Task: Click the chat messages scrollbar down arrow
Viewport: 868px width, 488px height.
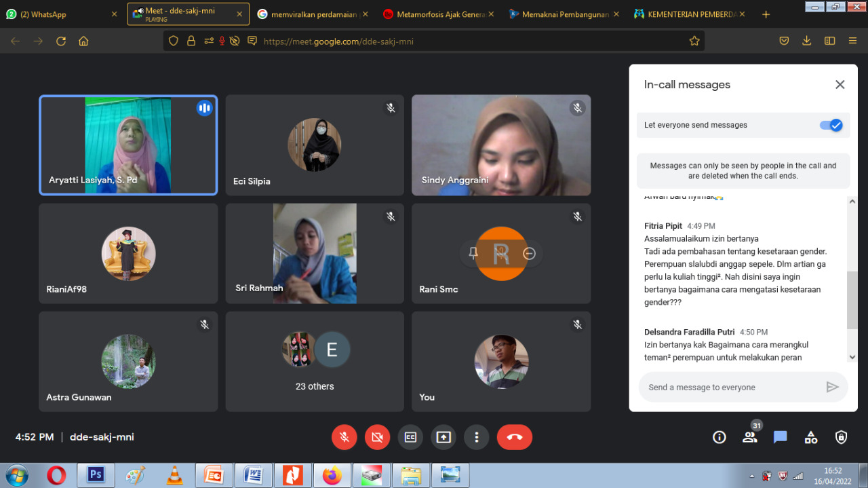Action: click(852, 357)
